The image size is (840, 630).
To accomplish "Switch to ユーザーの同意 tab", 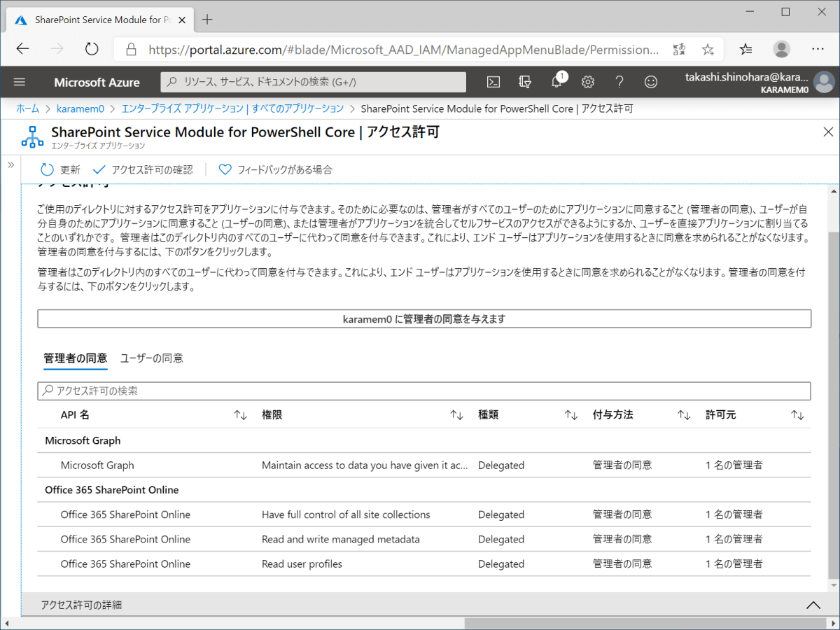I will coord(152,358).
